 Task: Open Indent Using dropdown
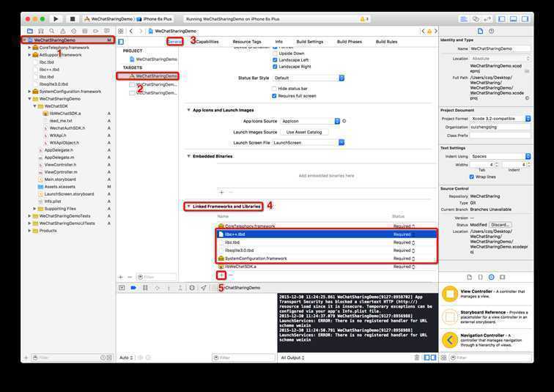(x=501, y=156)
